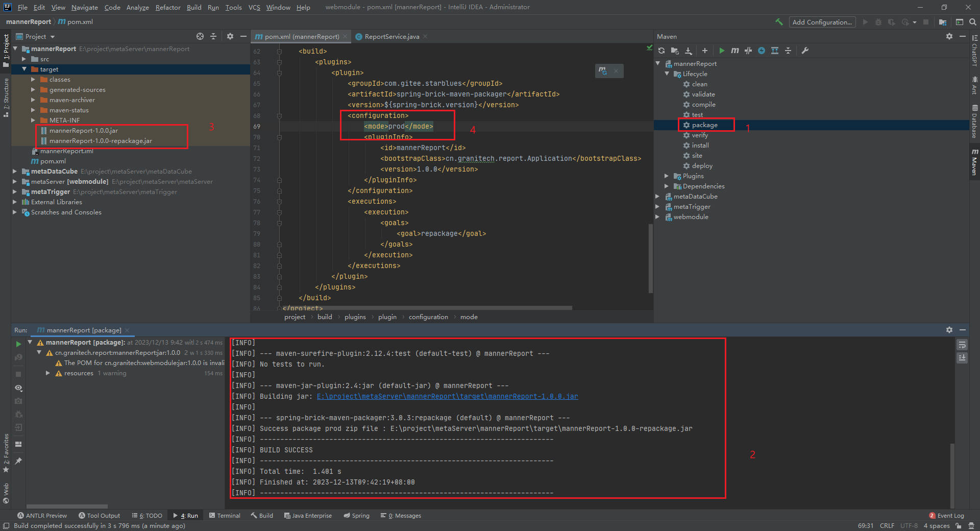Click Add Configuration button
Image resolution: width=980 pixels, height=531 pixels.
(x=822, y=22)
